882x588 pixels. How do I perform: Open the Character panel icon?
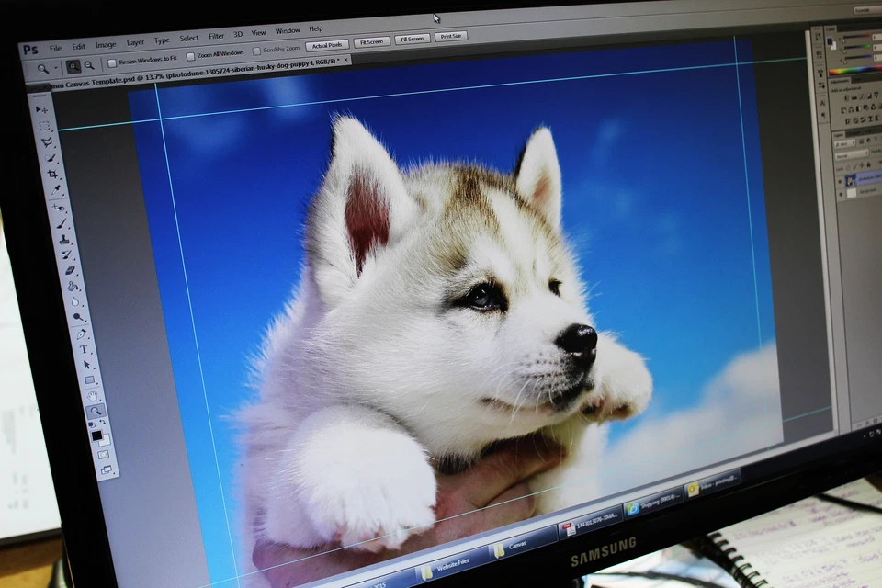coord(822,104)
